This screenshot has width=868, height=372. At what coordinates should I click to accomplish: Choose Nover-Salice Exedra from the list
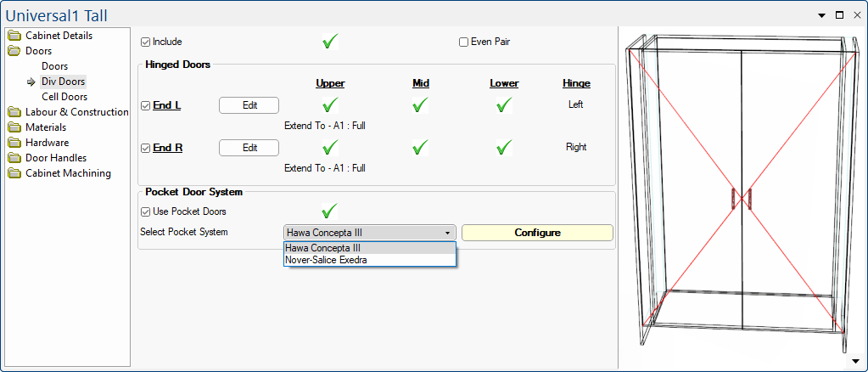(326, 260)
